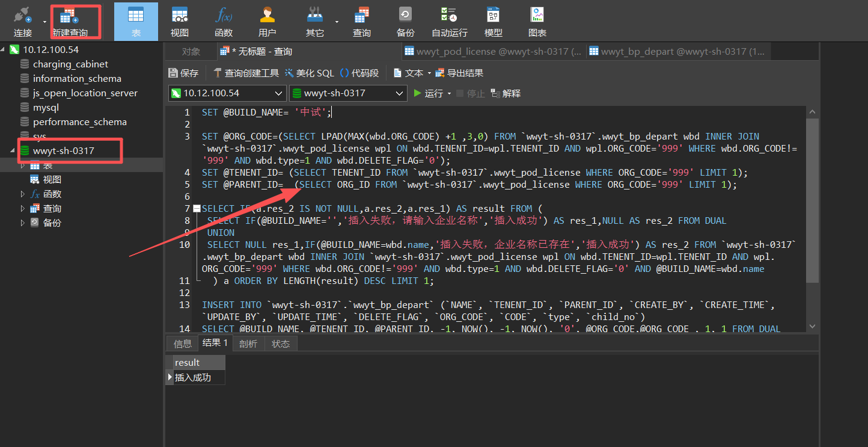Select the 插入成功 result cell

click(199, 377)
